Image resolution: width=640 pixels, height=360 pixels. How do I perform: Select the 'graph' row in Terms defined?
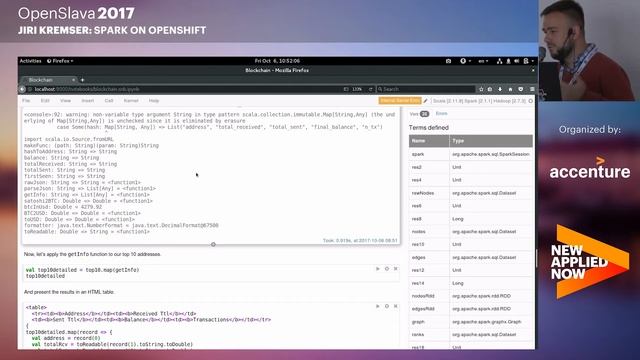471,322
